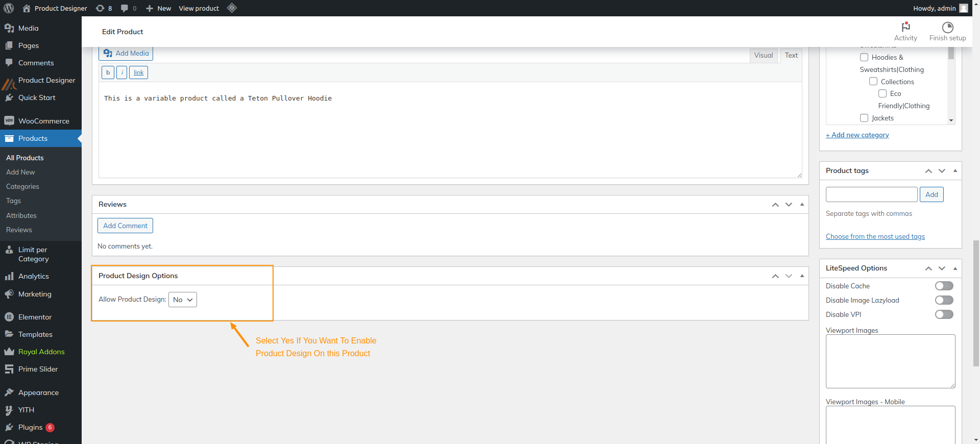
Task: Click the Limit per Category icon
Action: (9, 250)
